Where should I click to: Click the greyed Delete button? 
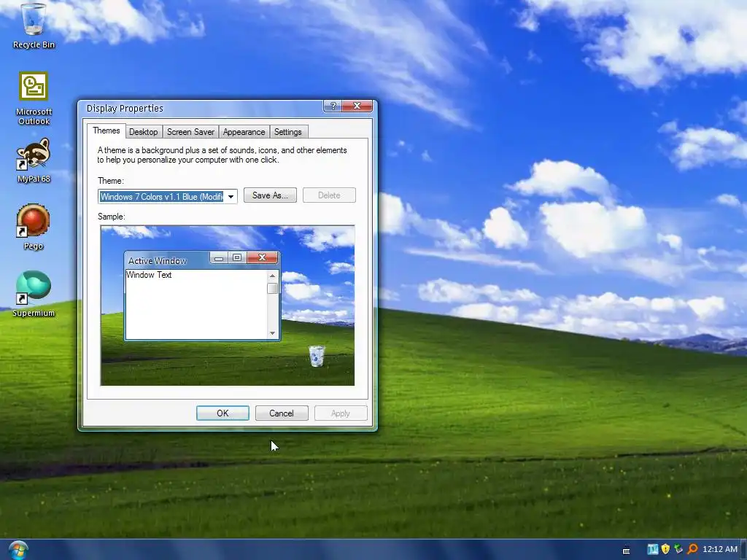pyautogui.click(x=329, y=195)
